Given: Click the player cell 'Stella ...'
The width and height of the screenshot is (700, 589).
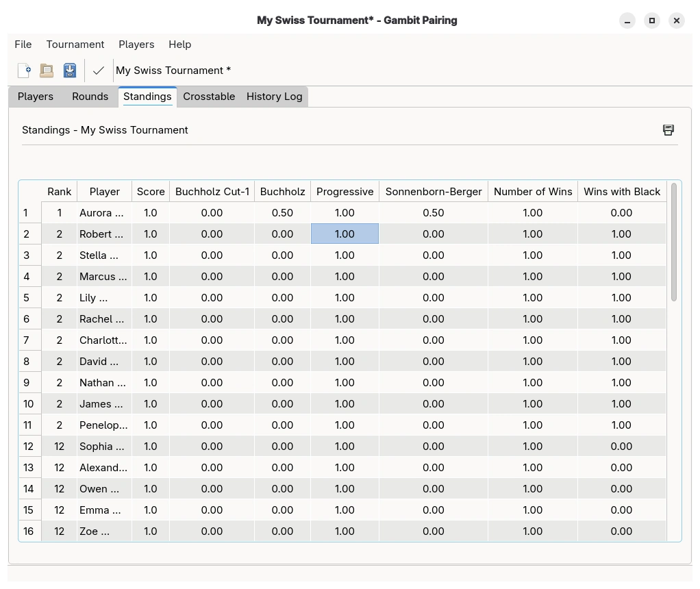Looking at the screenshot, I should pyautogui.click(x=105, y=255).
